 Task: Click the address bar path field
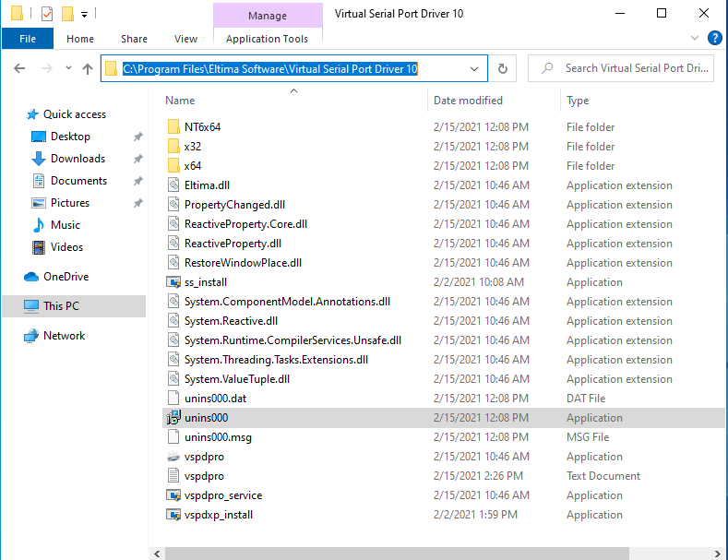[x=294, y=68]
